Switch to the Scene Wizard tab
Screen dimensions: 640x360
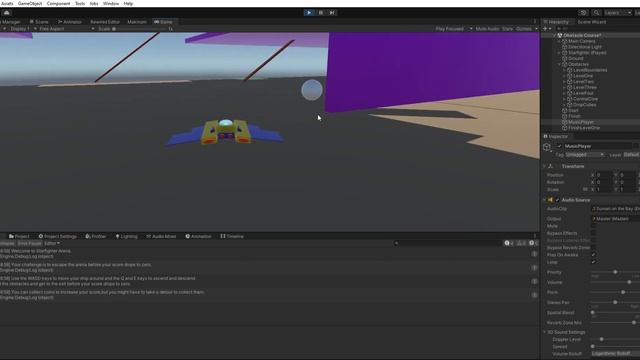point(591,22)
